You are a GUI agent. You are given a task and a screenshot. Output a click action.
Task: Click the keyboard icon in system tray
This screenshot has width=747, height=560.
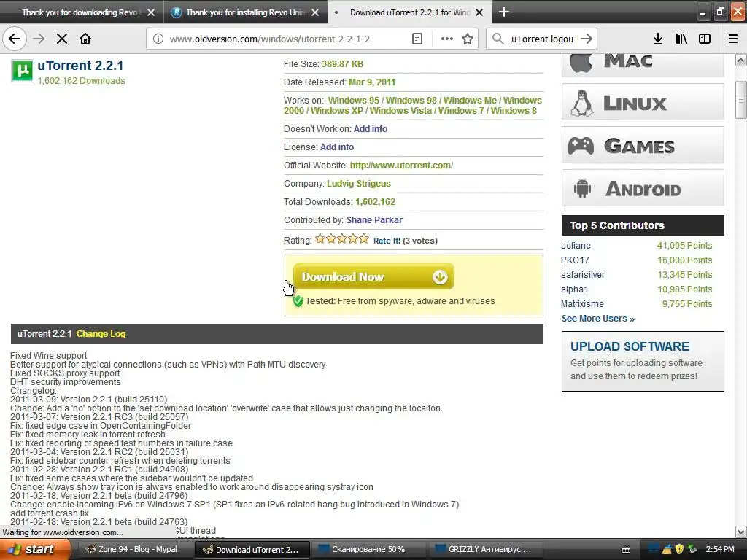(626, 550)
